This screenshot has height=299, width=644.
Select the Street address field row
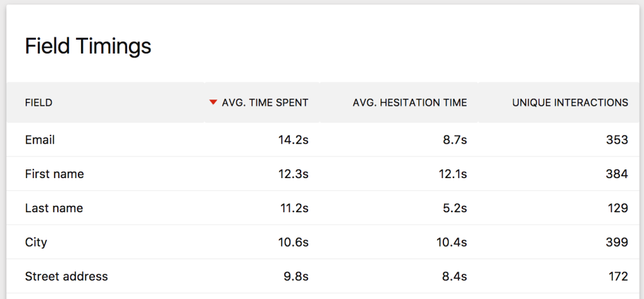(66, 276)
